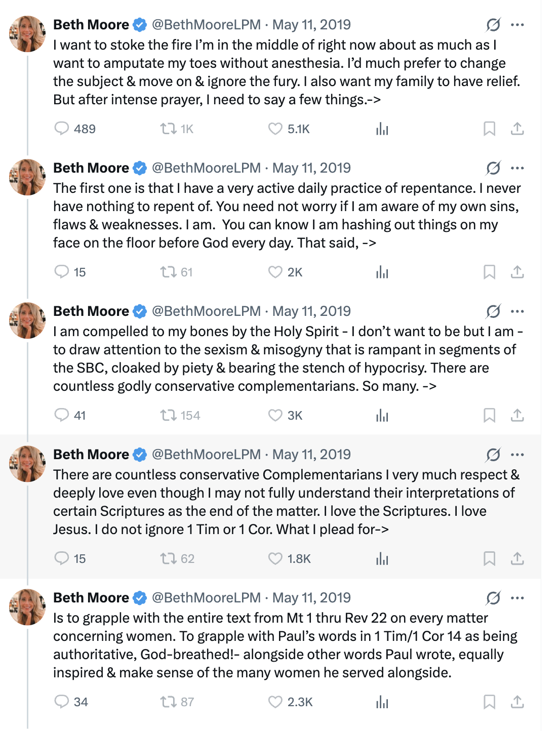View analytics for the 'stoke the fire' tweet
Viewport: 560px width, 731px height.
[x=382, y=129]
